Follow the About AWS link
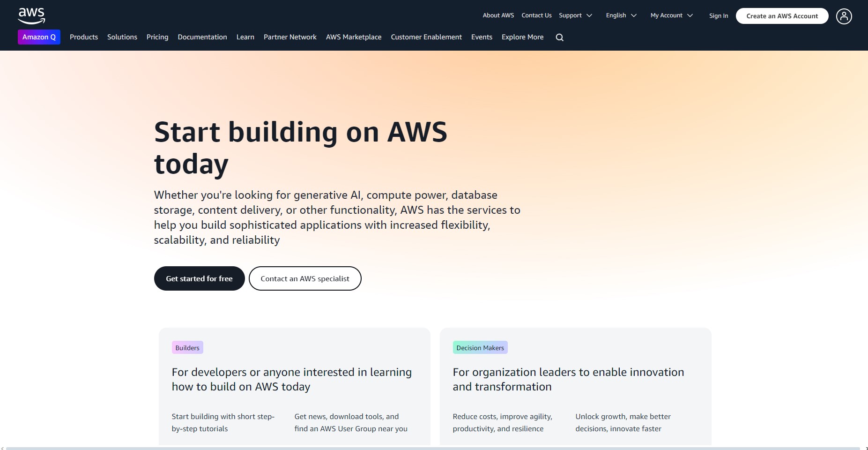The width and height of the screenshot is (868, 450). (498, 15)
